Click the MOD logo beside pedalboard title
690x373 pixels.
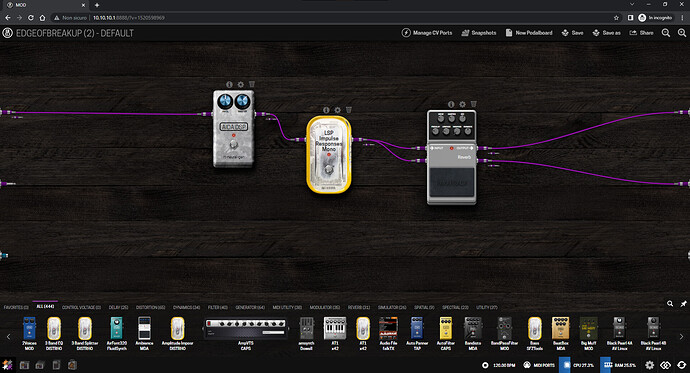(7, 33)
